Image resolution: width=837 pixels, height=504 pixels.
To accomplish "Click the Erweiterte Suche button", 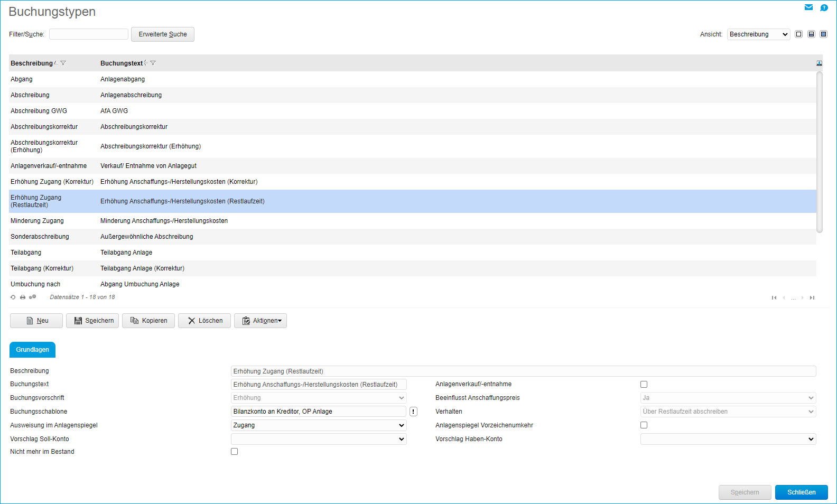I will coord(163,34).
